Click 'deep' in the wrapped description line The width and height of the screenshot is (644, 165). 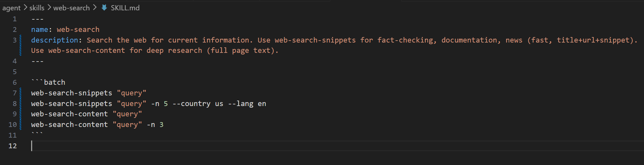point(155,51)
